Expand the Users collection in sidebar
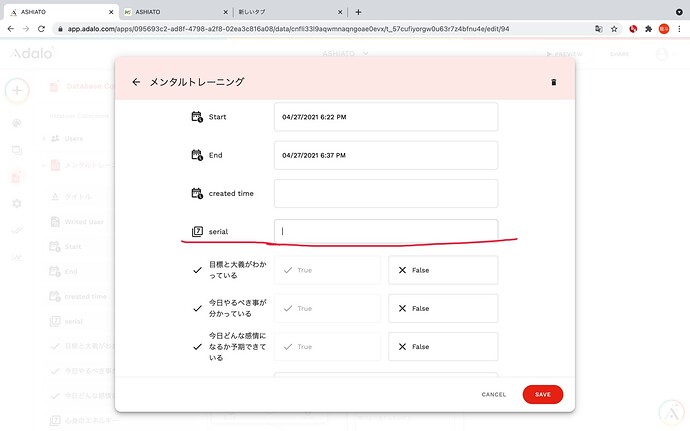690x431 pixels. 44,138
